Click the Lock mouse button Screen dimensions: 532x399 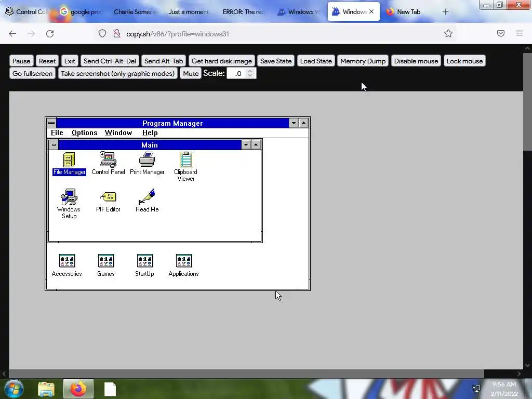pyautogui.click(x=464, y=61)
